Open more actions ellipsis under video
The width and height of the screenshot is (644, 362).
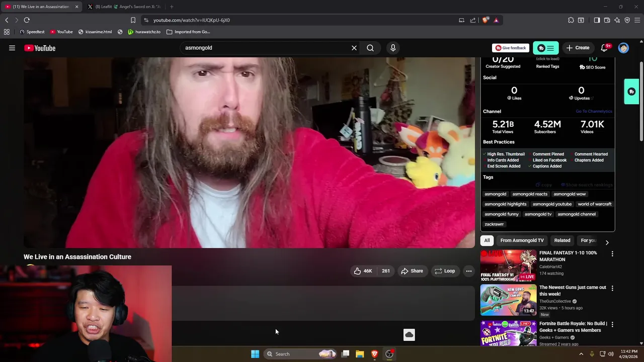tap(469, 271)
